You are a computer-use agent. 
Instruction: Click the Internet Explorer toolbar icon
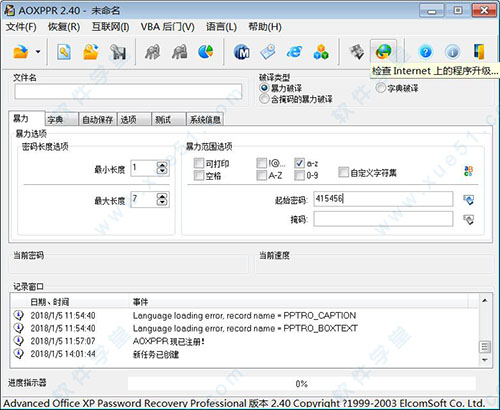(x=295, y=52)
